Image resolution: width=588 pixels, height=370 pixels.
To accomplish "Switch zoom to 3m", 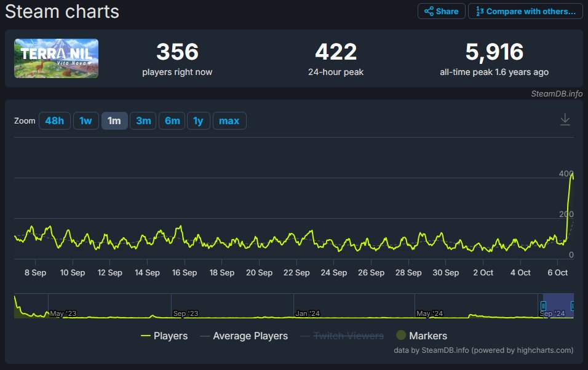I will pos(143,120).
